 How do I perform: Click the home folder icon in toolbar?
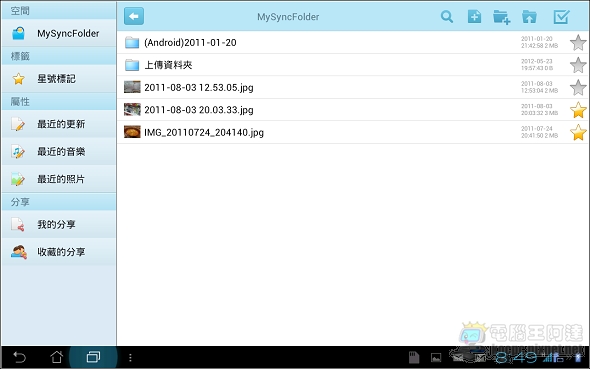coord(529,17)
